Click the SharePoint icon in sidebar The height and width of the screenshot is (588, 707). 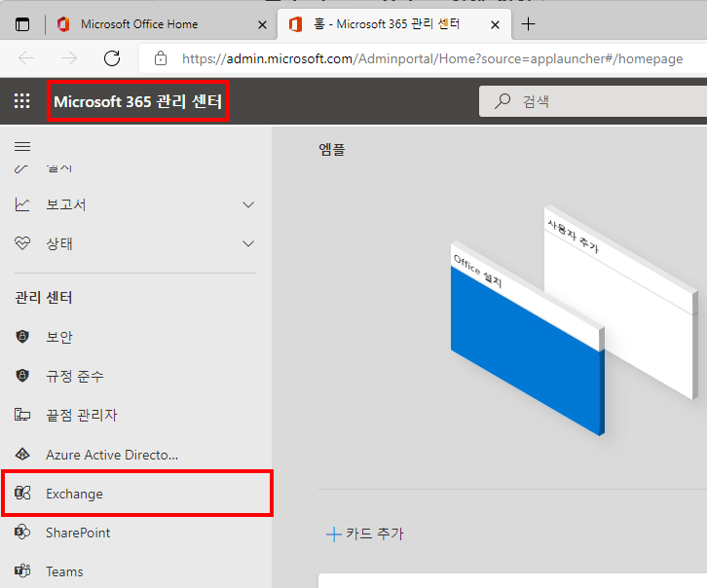point(22,533)
